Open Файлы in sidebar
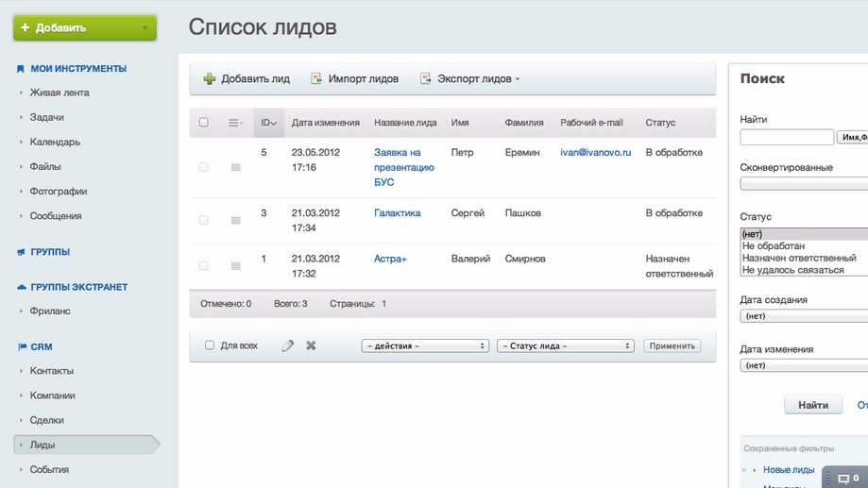Viewport: 868px width, 488px height. (45, 166)
